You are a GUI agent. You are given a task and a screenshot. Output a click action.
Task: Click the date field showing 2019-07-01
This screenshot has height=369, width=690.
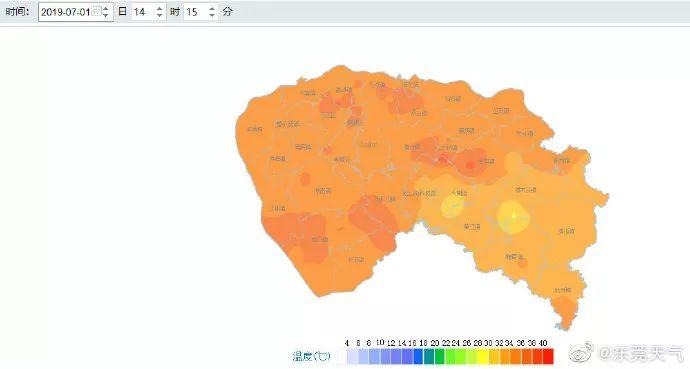point(76,11)
